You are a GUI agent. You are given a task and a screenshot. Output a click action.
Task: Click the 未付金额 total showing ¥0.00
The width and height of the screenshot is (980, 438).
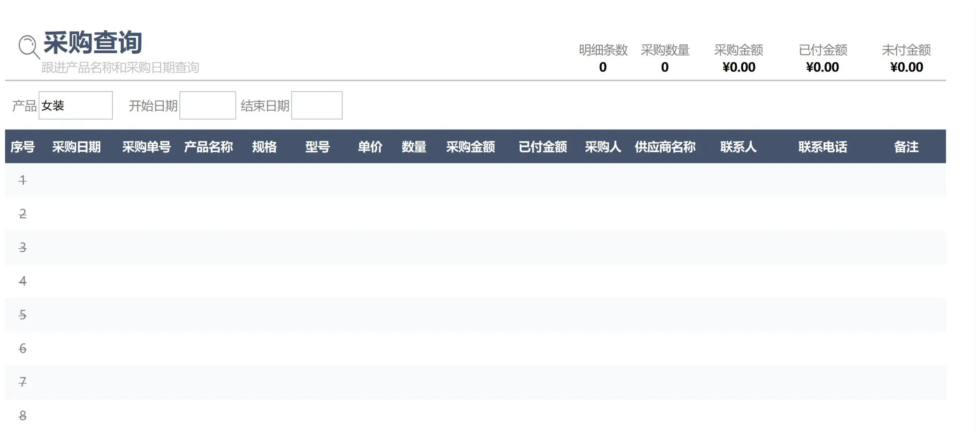[x=907, y=67]
